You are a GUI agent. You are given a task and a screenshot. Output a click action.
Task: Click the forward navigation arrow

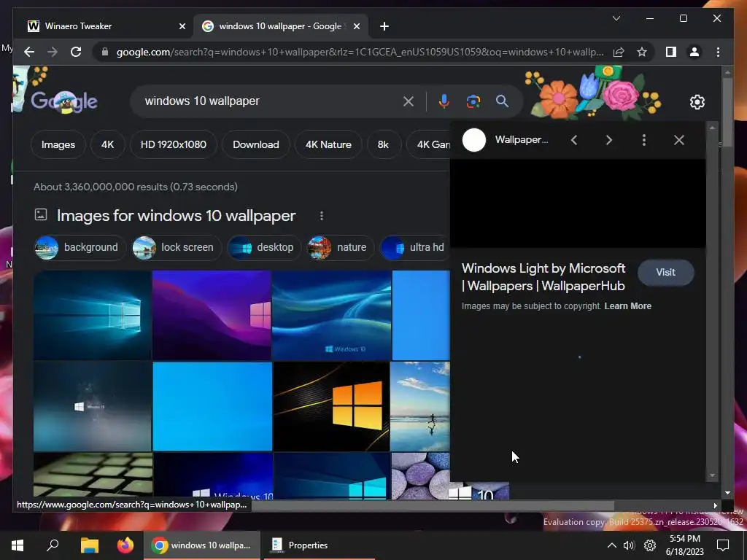[x=53, y=52]
